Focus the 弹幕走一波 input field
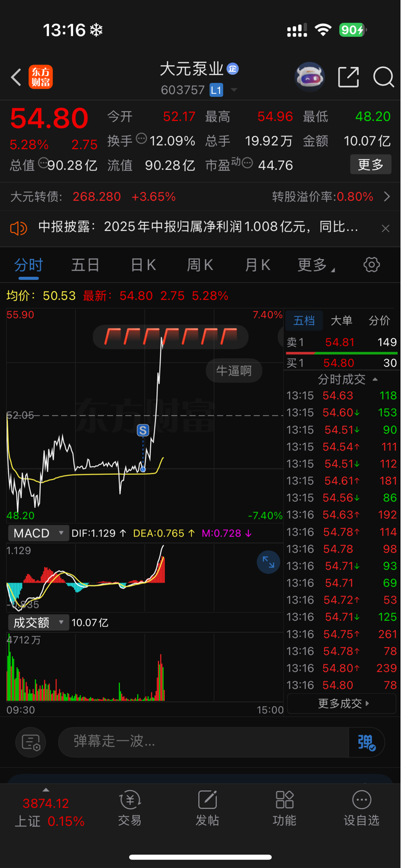The width and height of the screenshot is (401, 868). 203,741
